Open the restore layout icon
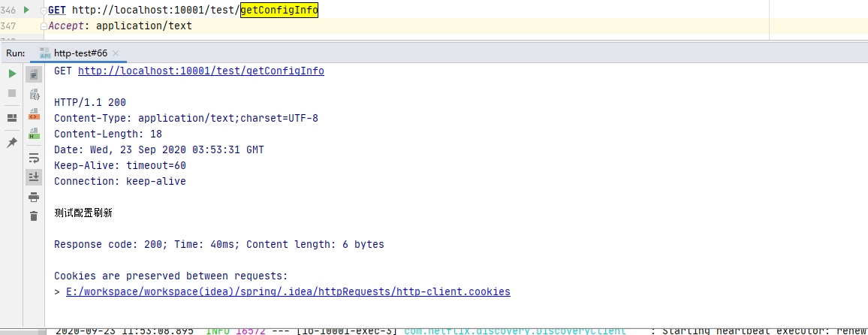The image size is (868, 335). click(12, 118)
